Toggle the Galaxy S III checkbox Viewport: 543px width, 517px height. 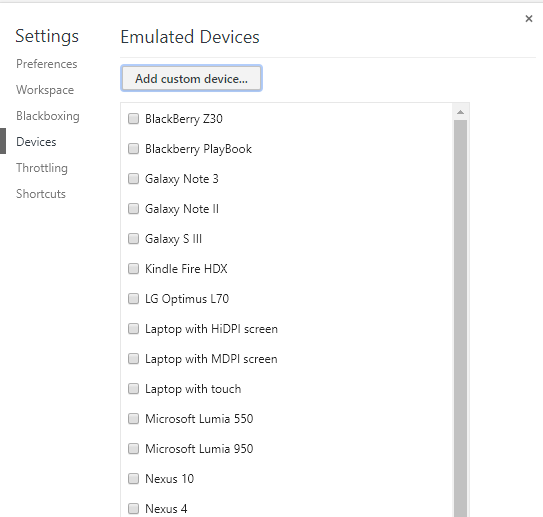133,239
